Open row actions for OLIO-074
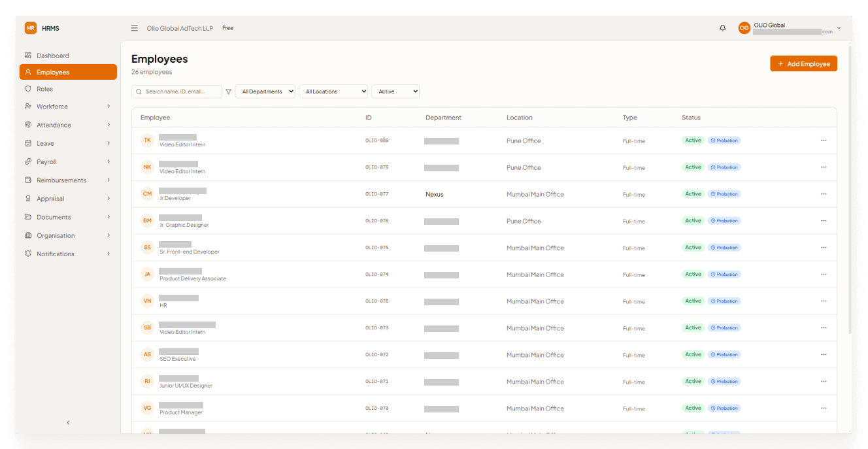This screenshot has height=449, width=868. 824,274
